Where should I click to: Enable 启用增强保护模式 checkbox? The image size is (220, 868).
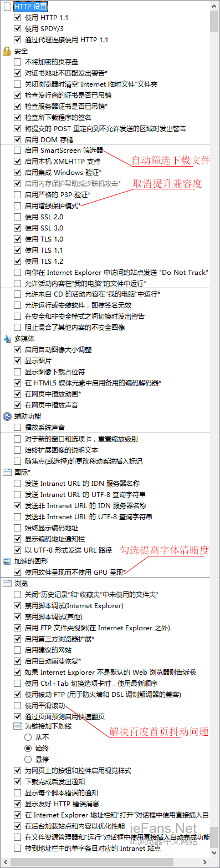(x=18, y=205)
